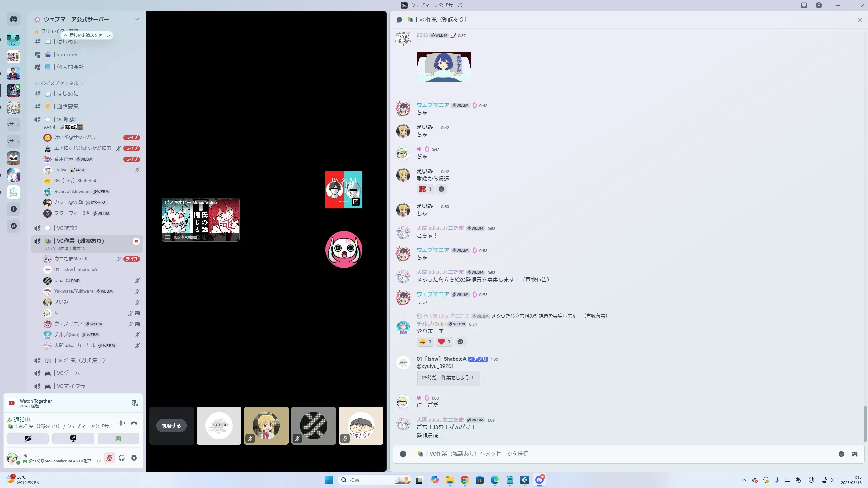Toggle microphone mute button in user panel
Image resolution: width=868 pixels, height=488 pixels.
click(x=109, y=458)
